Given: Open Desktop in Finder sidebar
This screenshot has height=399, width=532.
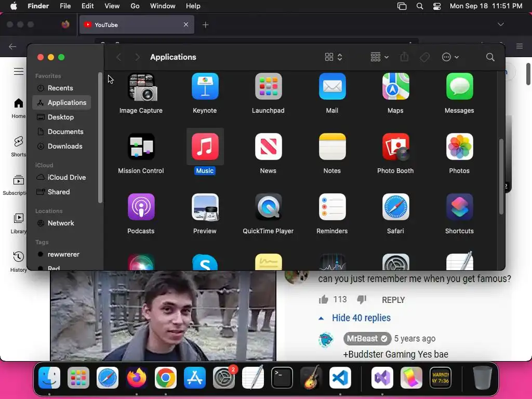Looking at the screenshot, I should 61,117.
